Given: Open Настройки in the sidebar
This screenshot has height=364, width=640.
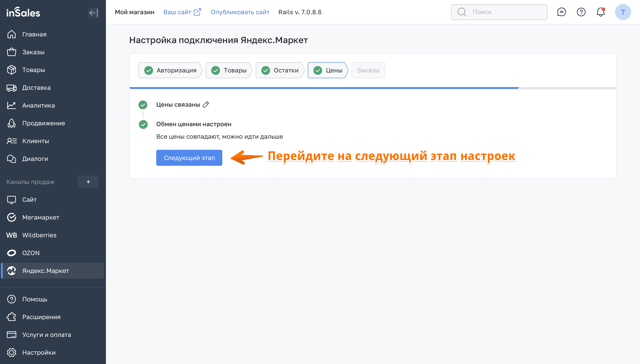Looking at the screenshot, I should coord(39,352).
